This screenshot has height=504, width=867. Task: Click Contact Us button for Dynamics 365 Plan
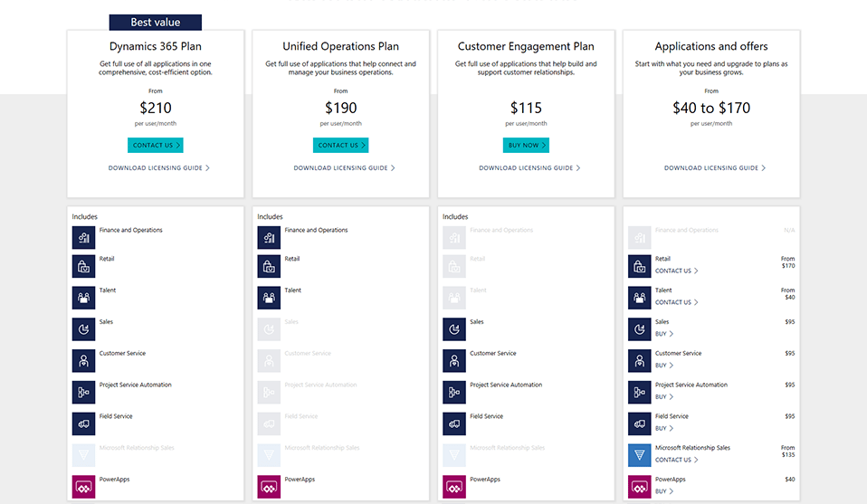[x=156, y=146]
